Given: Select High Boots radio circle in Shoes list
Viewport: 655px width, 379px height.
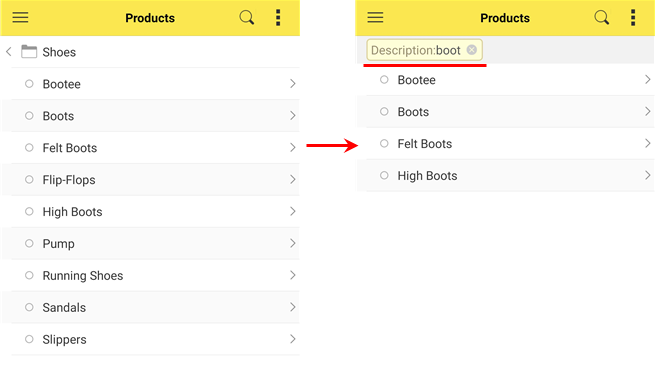Looking at the screenshot, I should [x=29, y=211].
